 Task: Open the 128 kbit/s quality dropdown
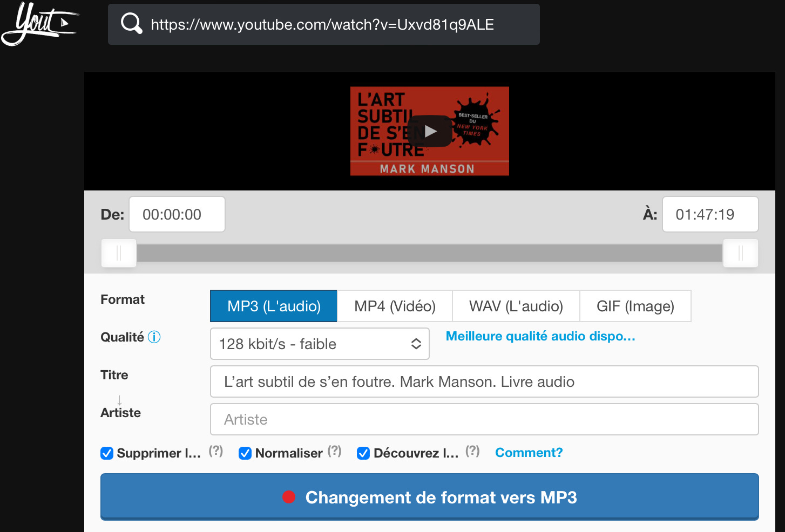click(x=320, y=344)
